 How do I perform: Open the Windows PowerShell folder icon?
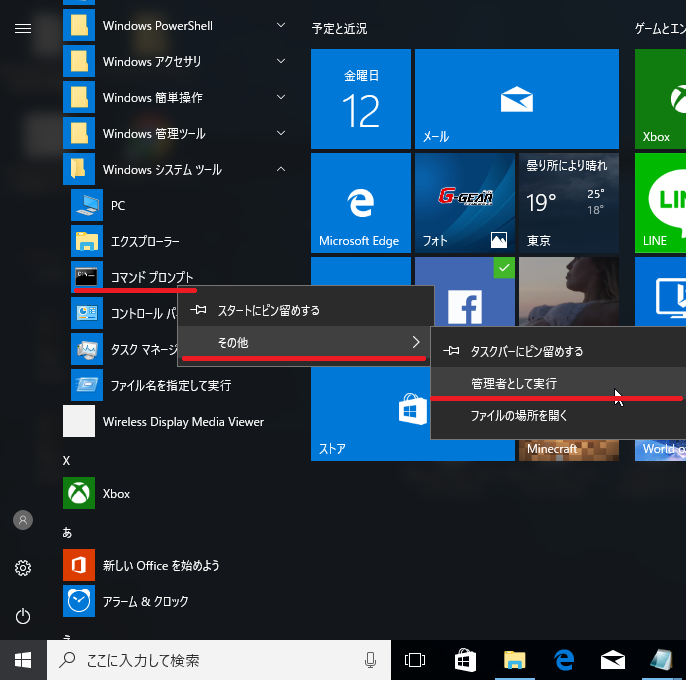point(79,25)
